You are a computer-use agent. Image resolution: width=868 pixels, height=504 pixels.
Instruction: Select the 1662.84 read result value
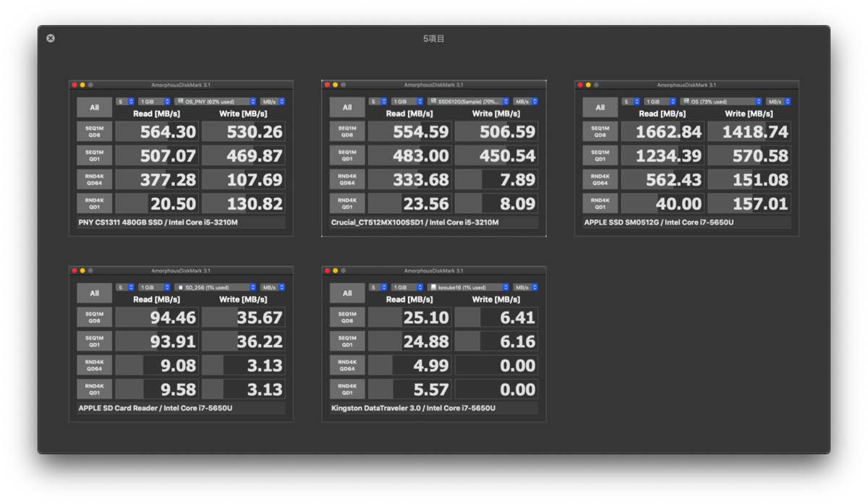coord(663,132)
